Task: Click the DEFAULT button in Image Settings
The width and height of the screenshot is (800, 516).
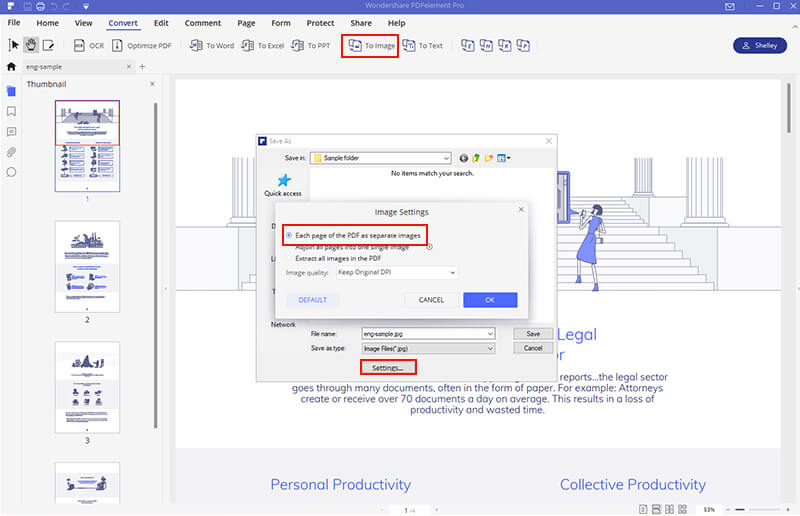Action: (313, 300)
